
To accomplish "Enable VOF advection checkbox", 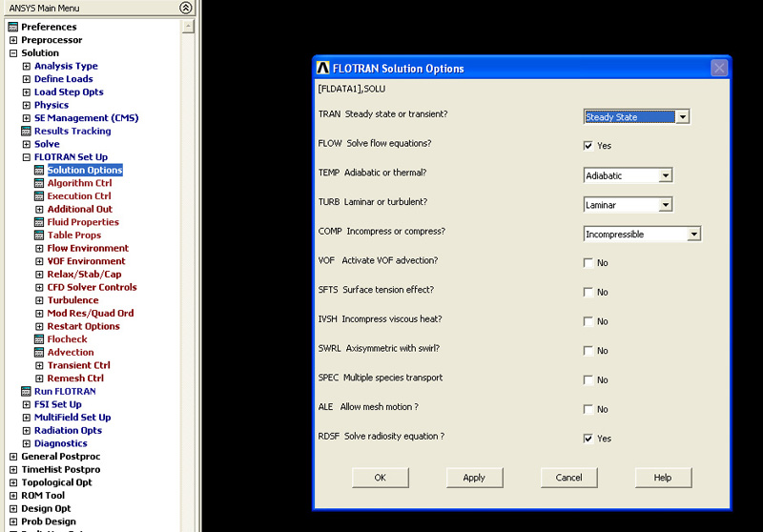I will click(x=588, y=263).
